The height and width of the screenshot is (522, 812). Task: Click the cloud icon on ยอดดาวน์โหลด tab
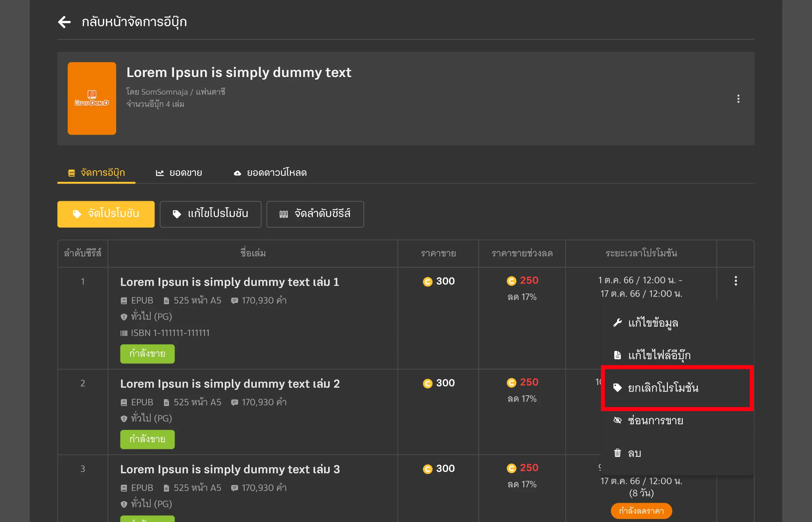238,173
